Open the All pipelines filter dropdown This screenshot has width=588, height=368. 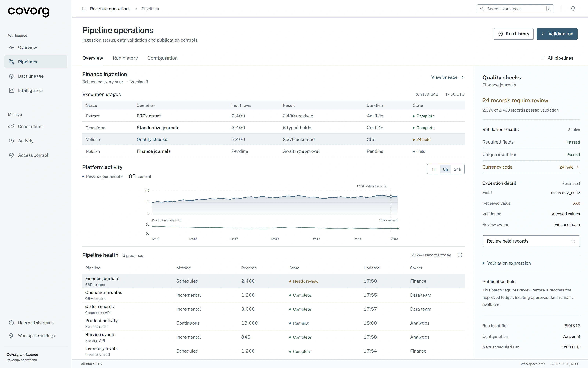coord(557,58)
